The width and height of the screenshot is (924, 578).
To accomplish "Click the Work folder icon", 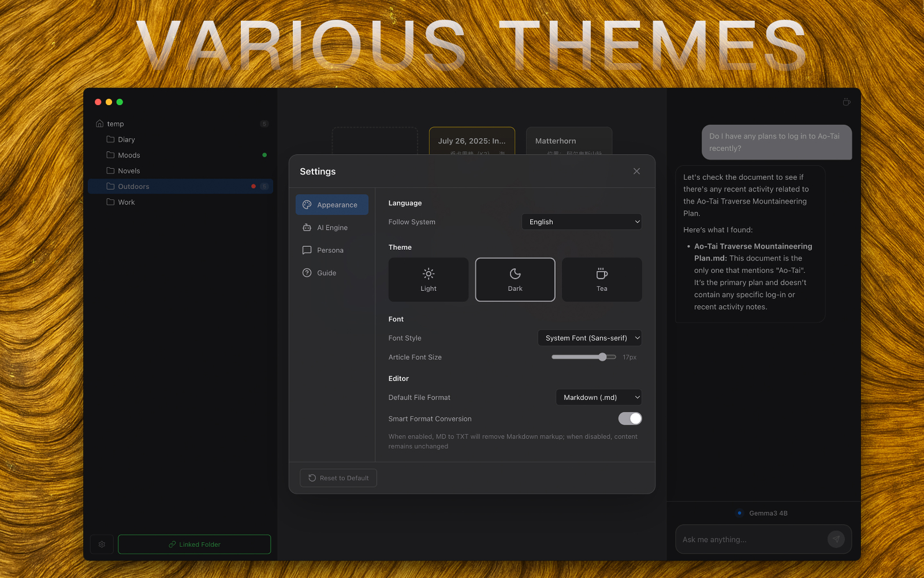I will click(x=110, y=202).
